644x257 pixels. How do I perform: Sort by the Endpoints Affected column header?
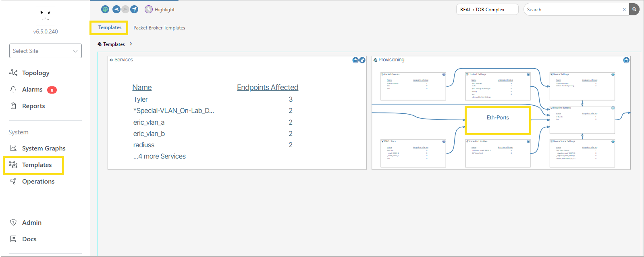click(268, 88)
